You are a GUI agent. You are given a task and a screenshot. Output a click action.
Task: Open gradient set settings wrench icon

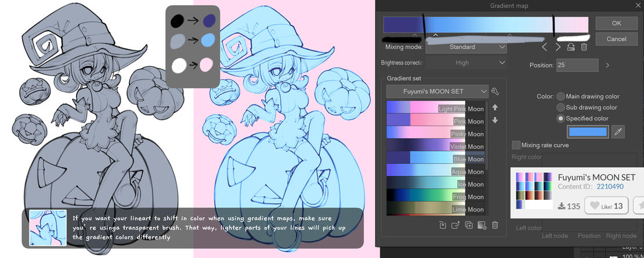tap(495, 92)
